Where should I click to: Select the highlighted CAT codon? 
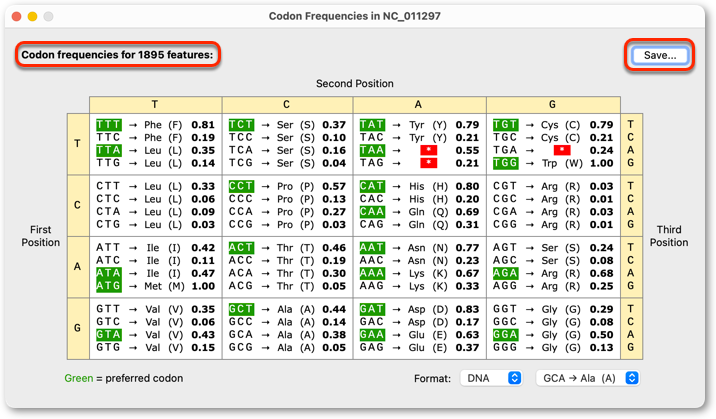pos(372,186)
